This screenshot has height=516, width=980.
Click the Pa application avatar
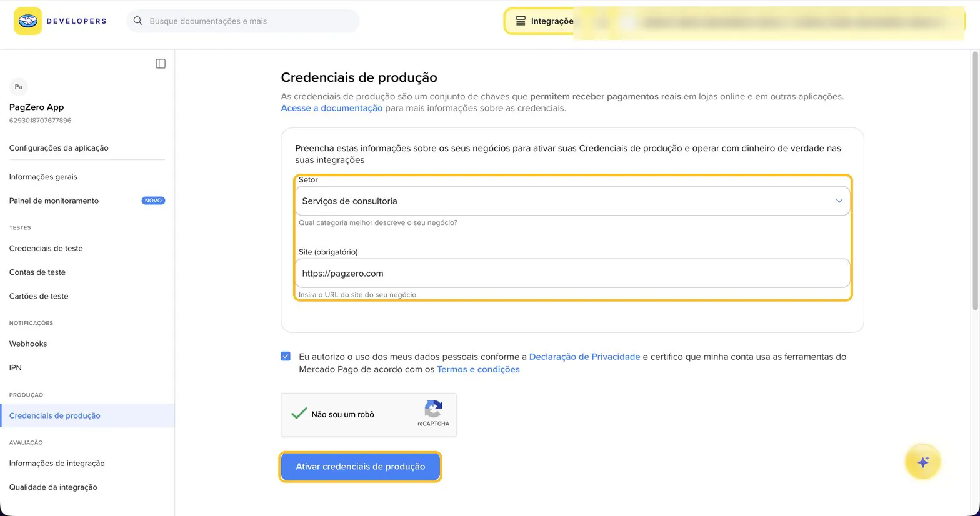19,87
